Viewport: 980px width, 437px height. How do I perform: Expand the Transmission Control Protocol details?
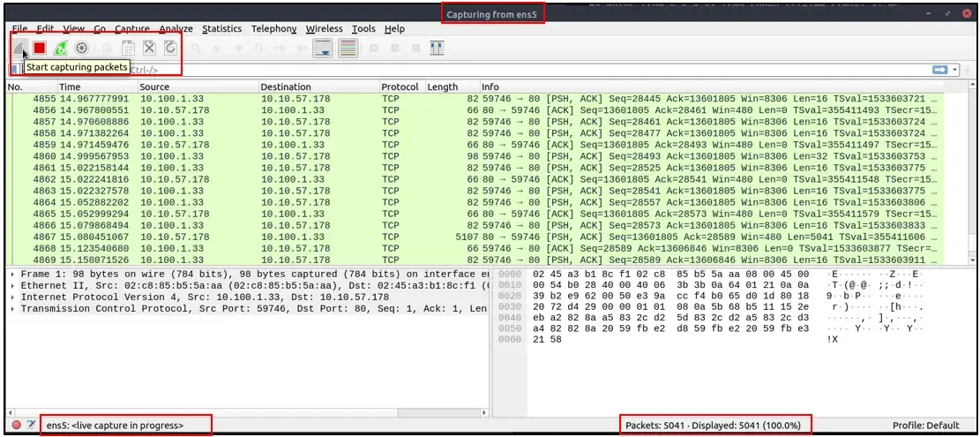click(x=14, y=308)
